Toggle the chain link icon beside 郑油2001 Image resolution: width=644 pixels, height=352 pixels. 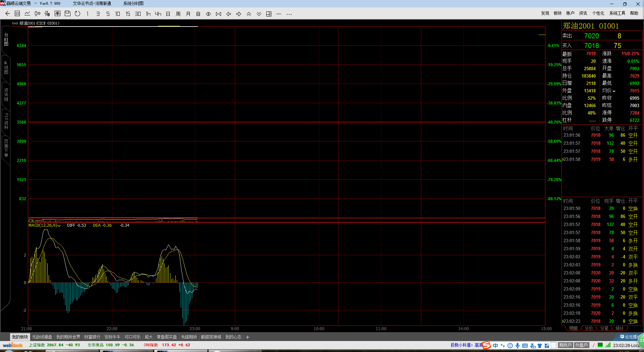point(15,23)
